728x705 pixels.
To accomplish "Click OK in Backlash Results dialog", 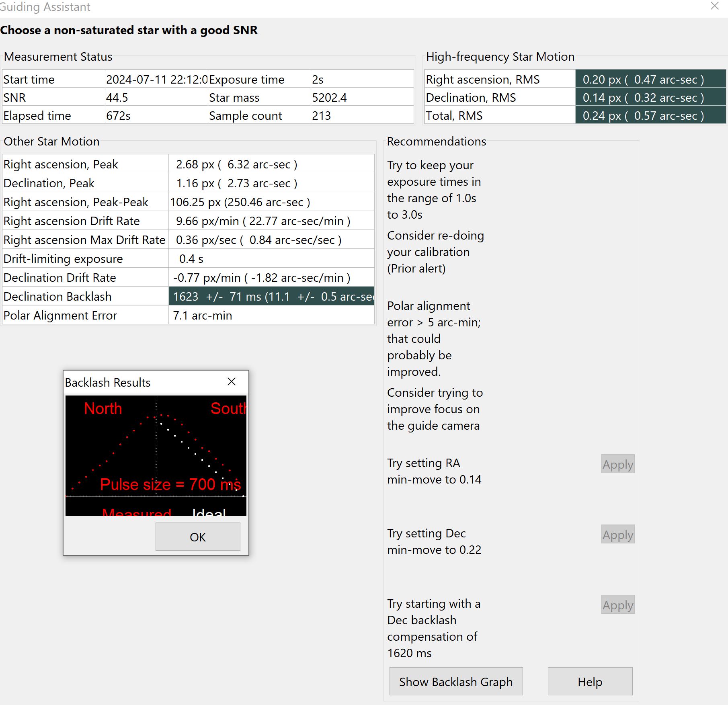I will (198, 537).
